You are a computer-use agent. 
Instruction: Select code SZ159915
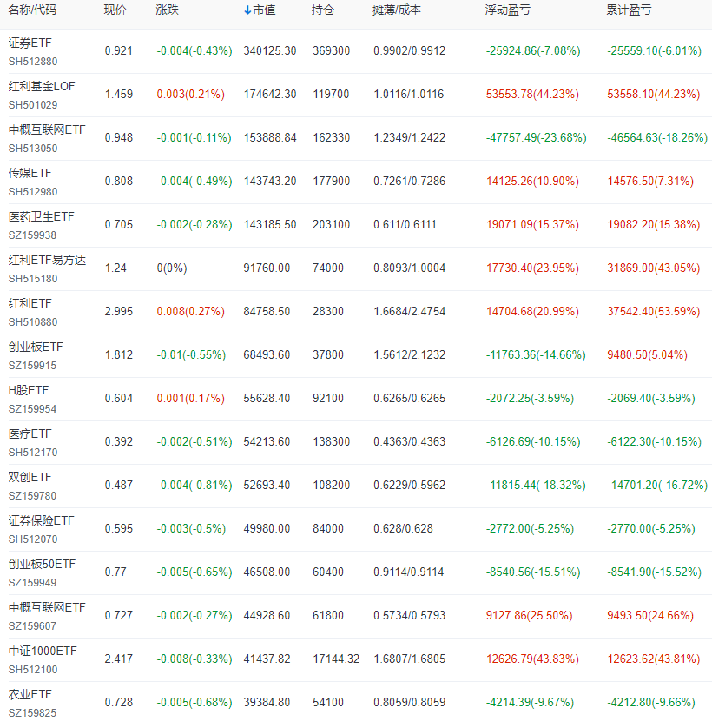coord(32,366)
